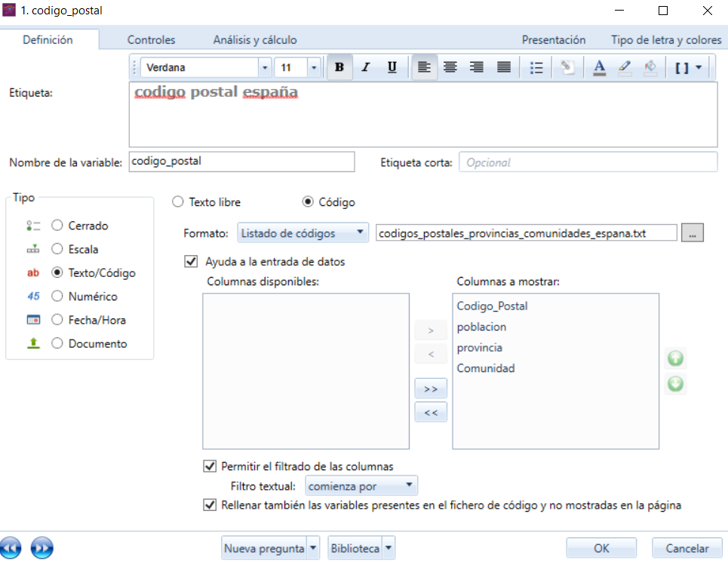This screenshot has height=563, width=728.
Task: Select the Cerrado question type
Action: point(57,226)
